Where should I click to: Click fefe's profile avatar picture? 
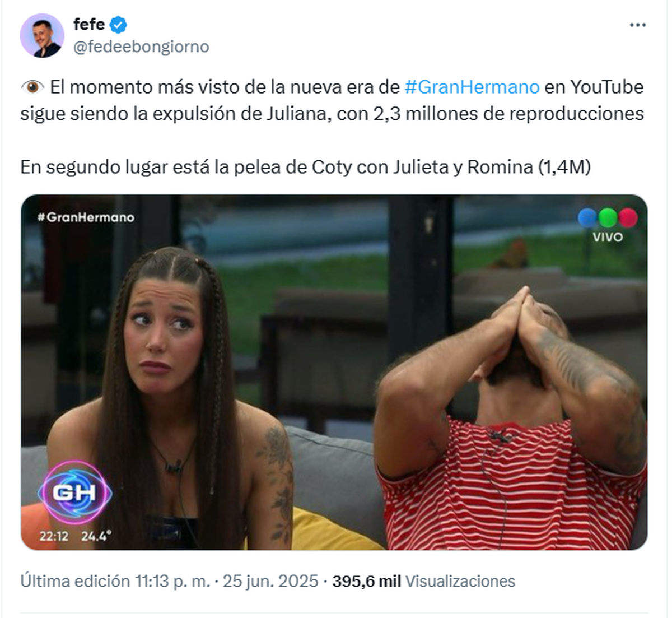(x=42, y=35)
